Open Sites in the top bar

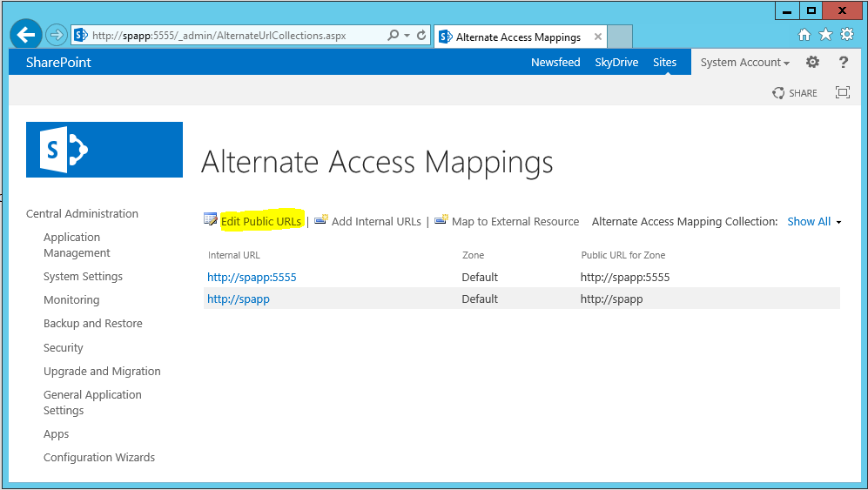(x=664, y=63)
